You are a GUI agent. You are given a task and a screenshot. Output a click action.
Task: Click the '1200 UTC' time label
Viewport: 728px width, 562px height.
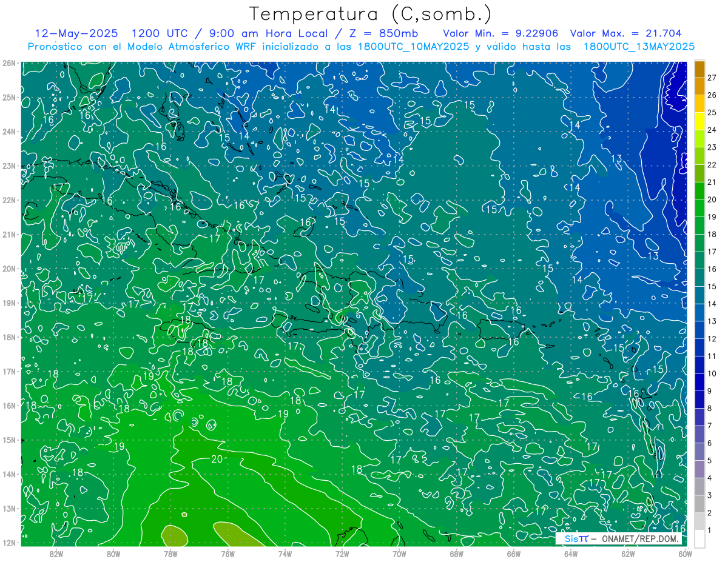tap(160, 33)
